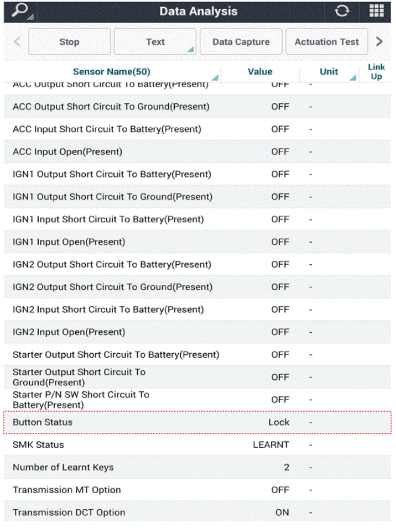This screenshot has height=532, width=396.
Task: Click the refresh arrows icon
Action: point(342,11)
